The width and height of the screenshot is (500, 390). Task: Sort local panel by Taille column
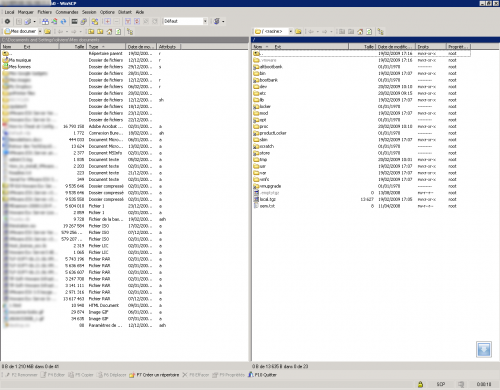[73, 47]
